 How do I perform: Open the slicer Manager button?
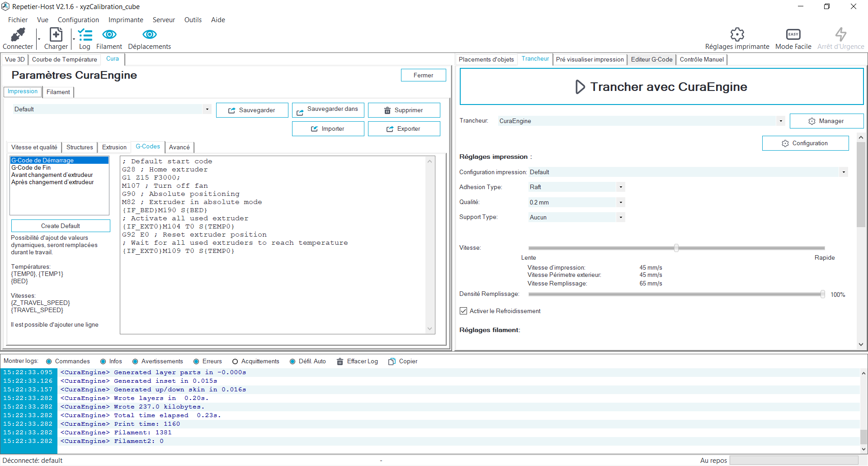(826, 121)
